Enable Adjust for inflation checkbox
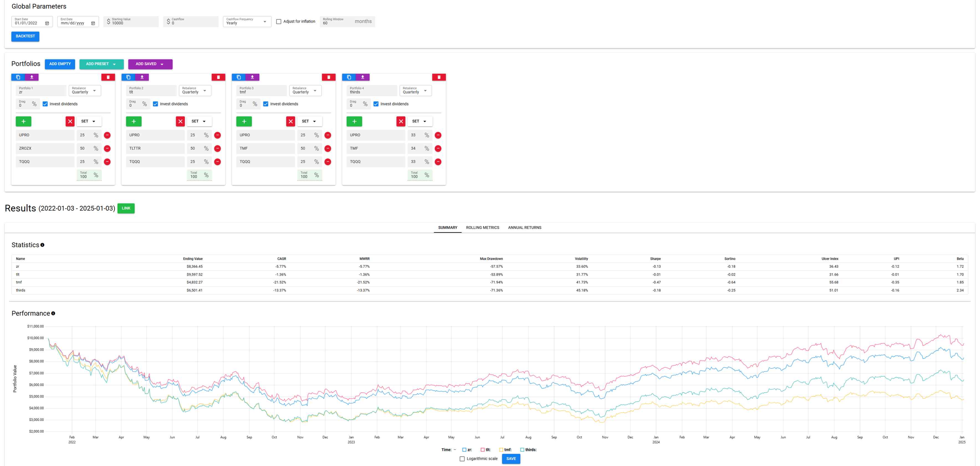Viewport: 980px width, 466px height. tap(278, 22)
